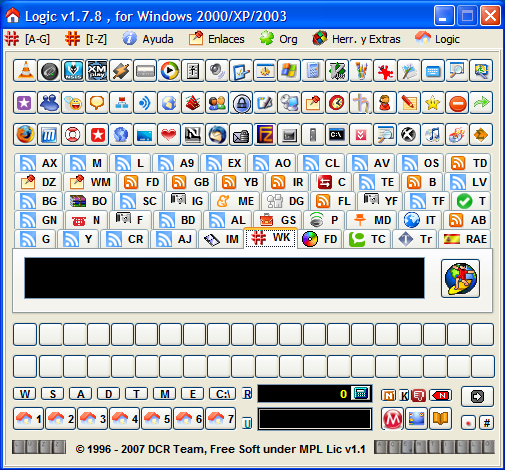Click the home button numbered 4
The image size is (505, 470).
pyautogui.click(x=125, y=419)
